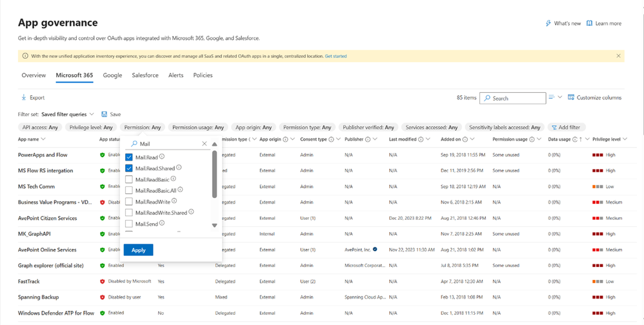
Task: Click the Add filter funnel icon
Action: [554, 128]
